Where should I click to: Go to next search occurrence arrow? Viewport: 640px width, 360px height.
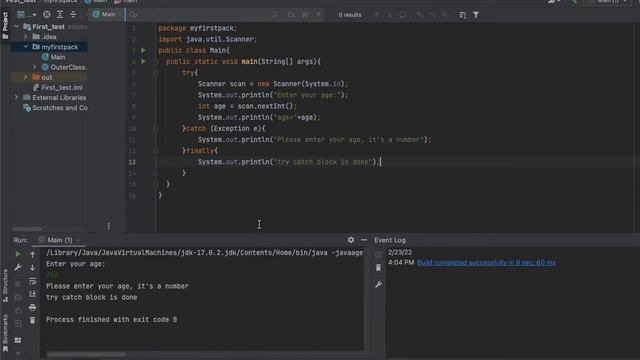389,15
